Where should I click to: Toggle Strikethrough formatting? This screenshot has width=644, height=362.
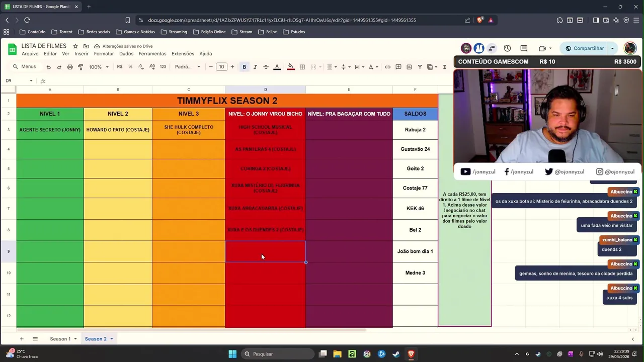266,67
